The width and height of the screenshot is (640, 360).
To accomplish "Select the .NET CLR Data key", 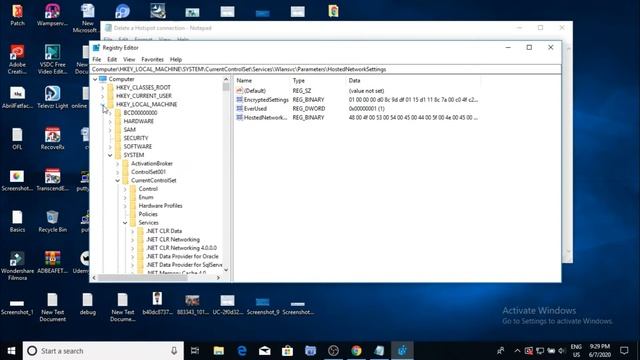I will (x=164, y=231).
